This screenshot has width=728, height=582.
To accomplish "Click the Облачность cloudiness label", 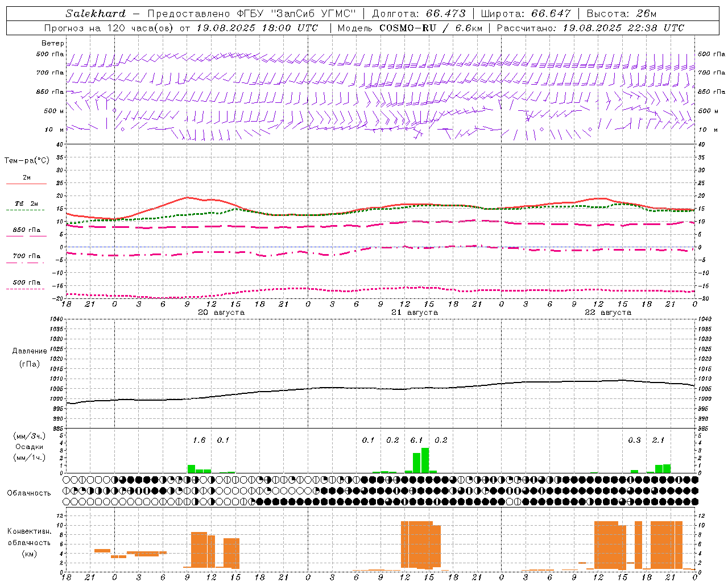I will click(29, 493).
